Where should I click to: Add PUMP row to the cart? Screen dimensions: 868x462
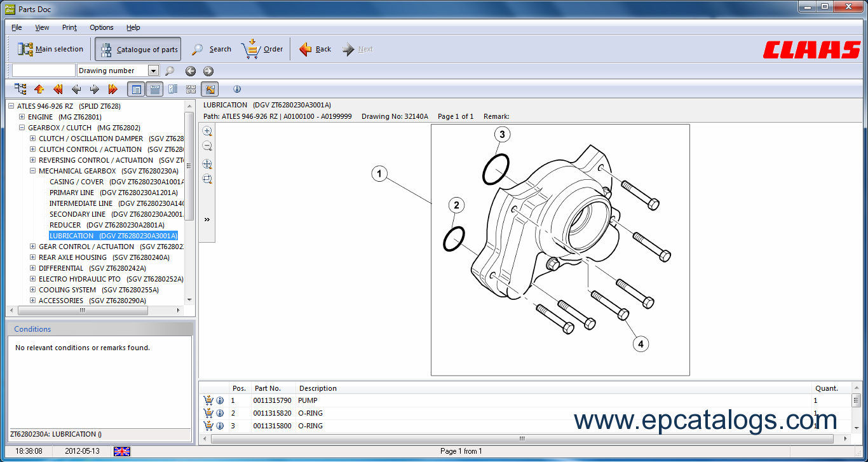(x=208, y=400)
